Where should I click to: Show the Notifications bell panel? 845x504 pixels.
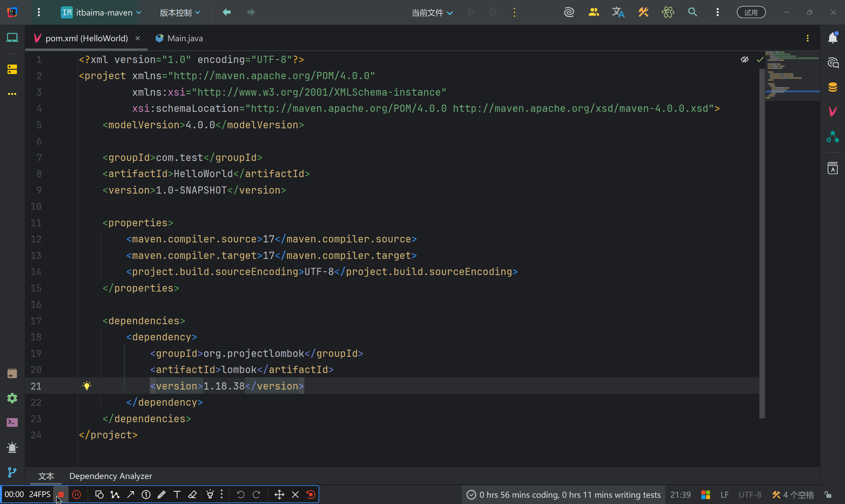832,38
